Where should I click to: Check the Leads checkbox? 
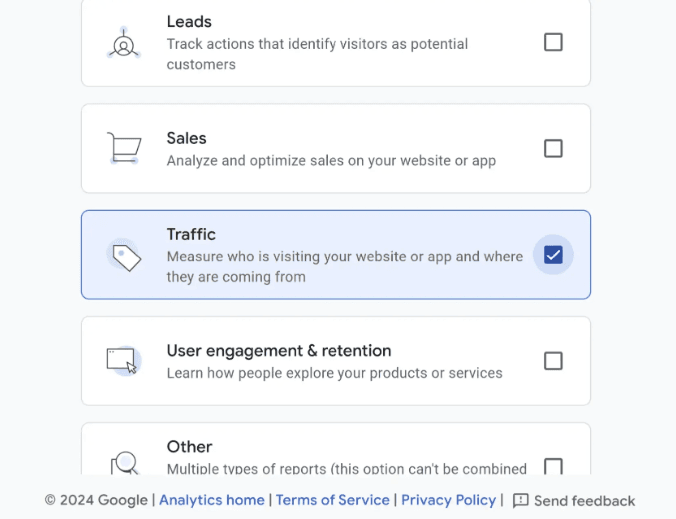coord(553,42)
